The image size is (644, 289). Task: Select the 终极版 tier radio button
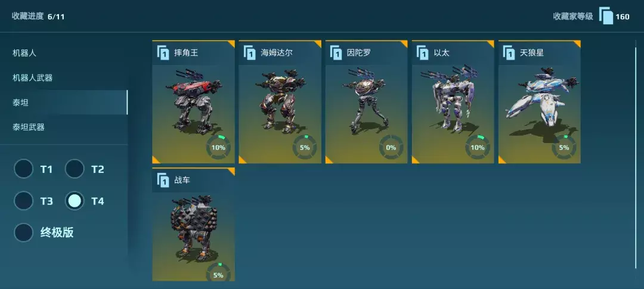click(23, 232)
